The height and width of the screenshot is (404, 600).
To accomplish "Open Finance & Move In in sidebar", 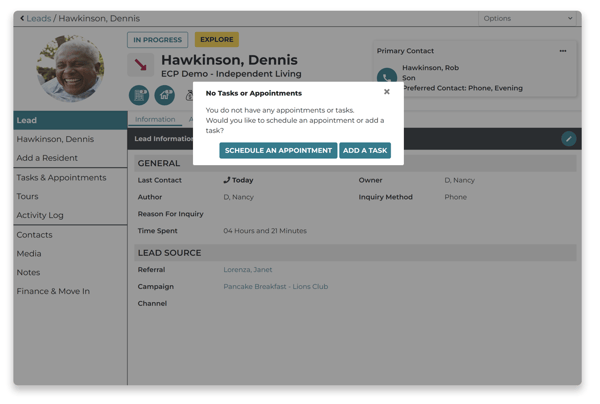I will point(53,291).
